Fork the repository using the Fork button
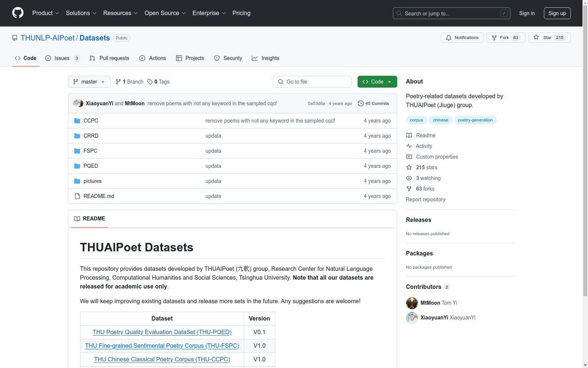Image resolution: width=588 pixels, height=368 pixels. (506, 38)
